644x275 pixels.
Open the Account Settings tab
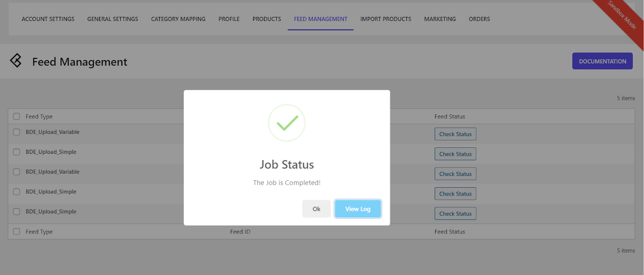[48, 19]
